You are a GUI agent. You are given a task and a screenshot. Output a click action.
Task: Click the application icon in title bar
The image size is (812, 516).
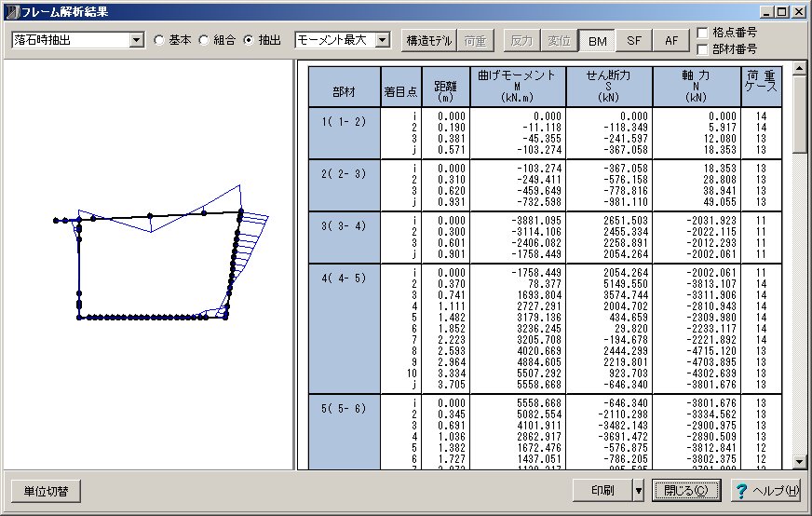point(12,11)
